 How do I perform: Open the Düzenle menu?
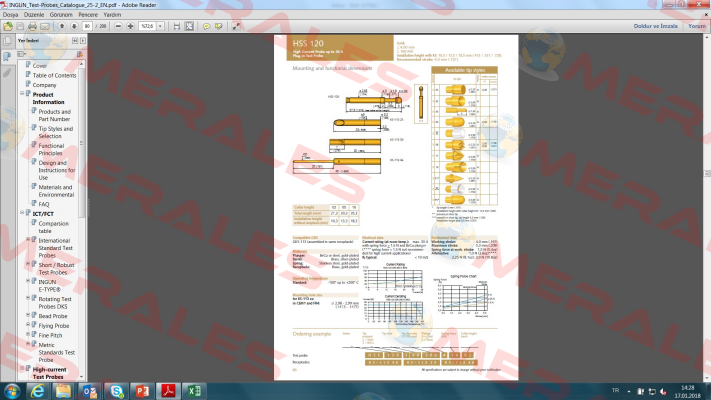[x=34, y=15]
